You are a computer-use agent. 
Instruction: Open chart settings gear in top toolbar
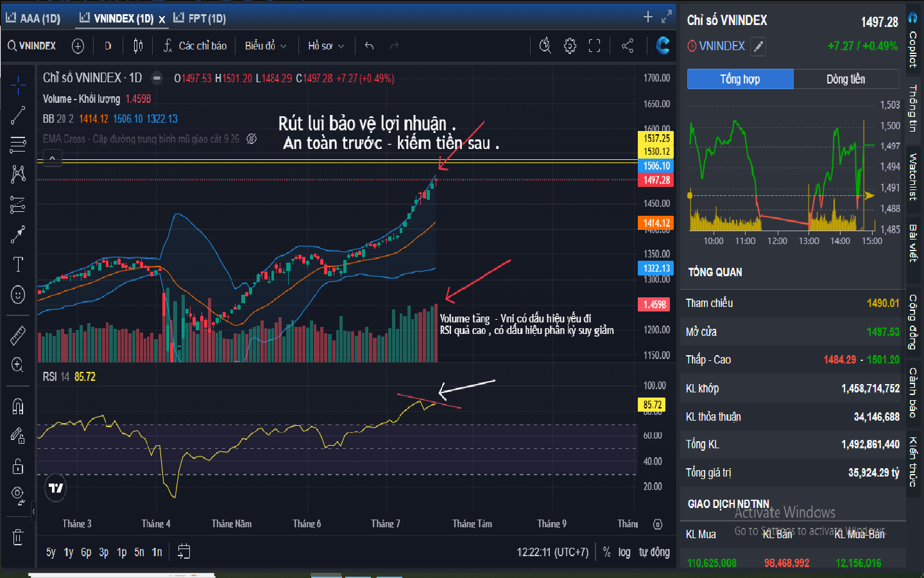[x=570, y=46]
